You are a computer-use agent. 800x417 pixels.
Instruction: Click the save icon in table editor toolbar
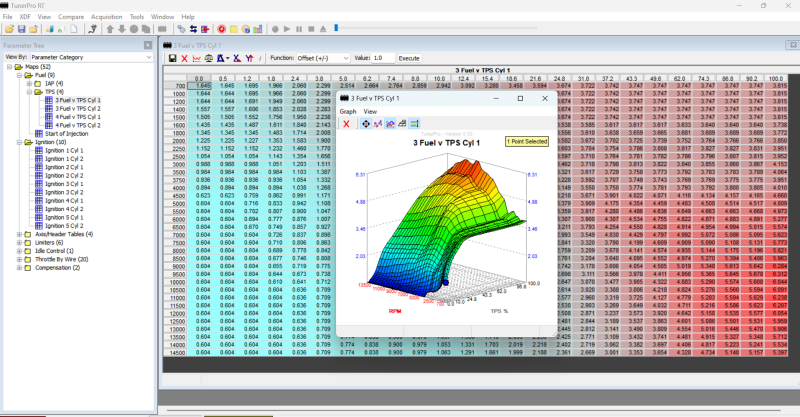[173, 58]
